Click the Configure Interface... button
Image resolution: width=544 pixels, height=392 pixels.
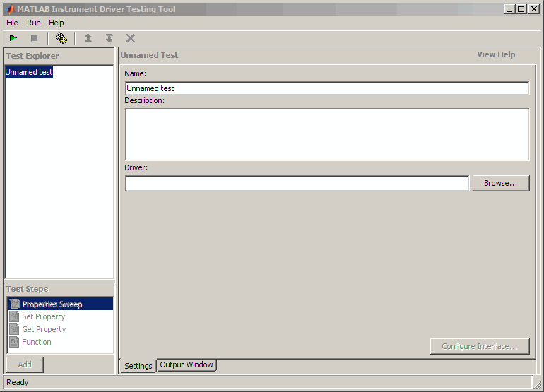pyautogui.click(x=480, y=346)
